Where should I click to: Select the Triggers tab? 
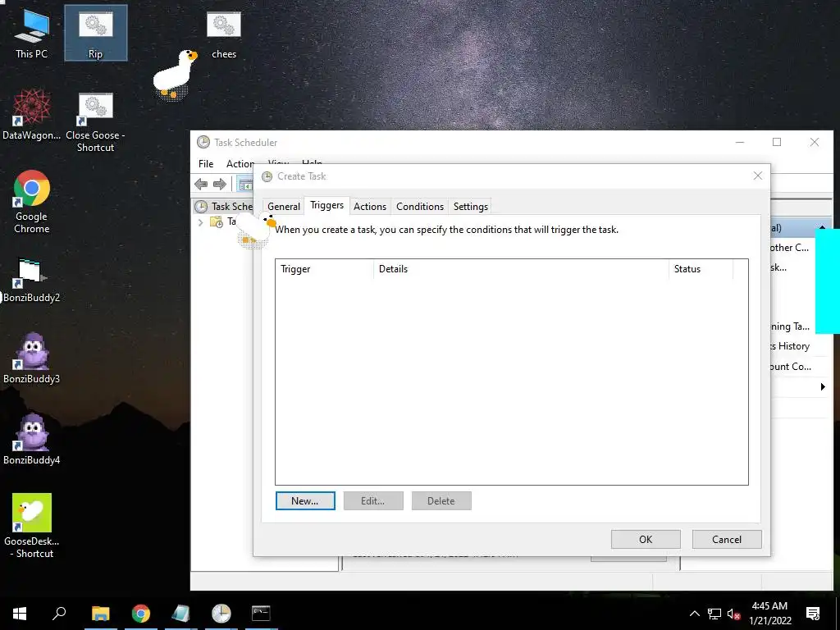[x=326, y=205]
